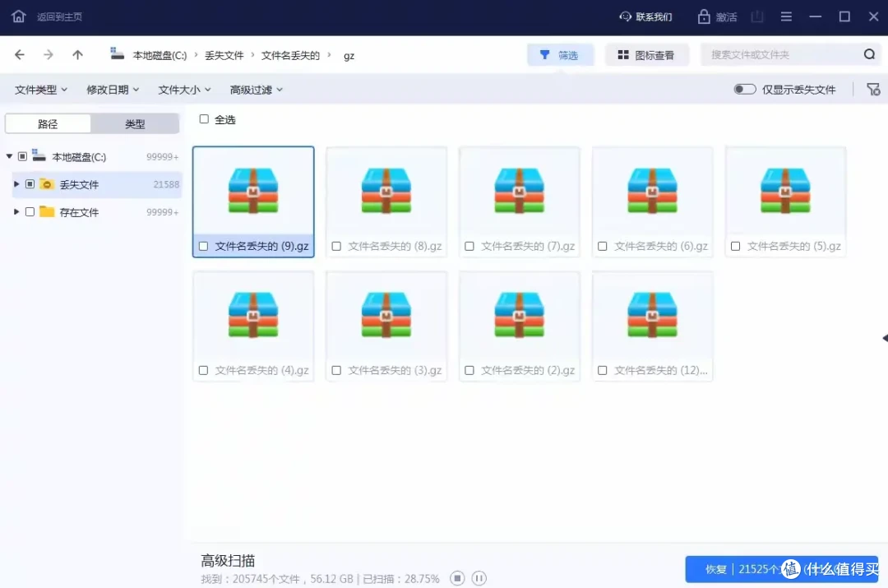
Task: Open the hamburger menu icon
Action: click(x=786, y=16)
